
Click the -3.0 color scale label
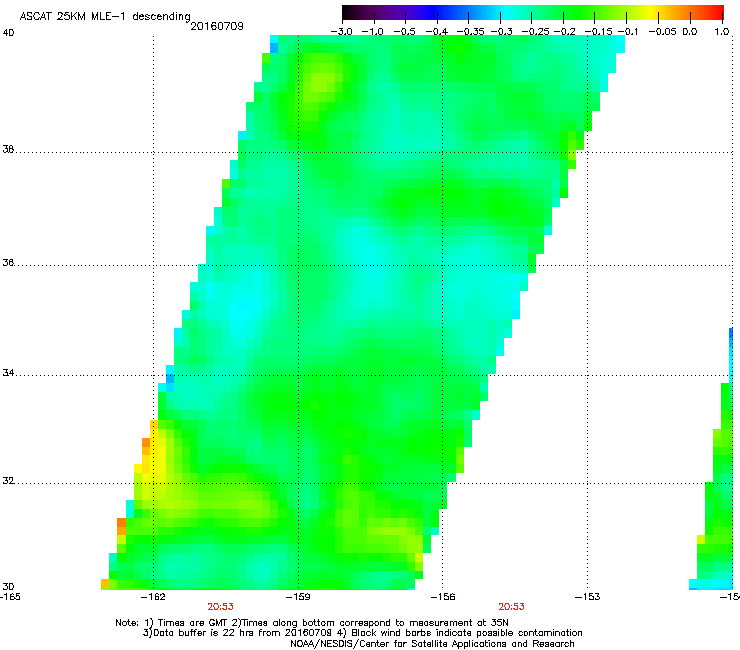(342, 32)
